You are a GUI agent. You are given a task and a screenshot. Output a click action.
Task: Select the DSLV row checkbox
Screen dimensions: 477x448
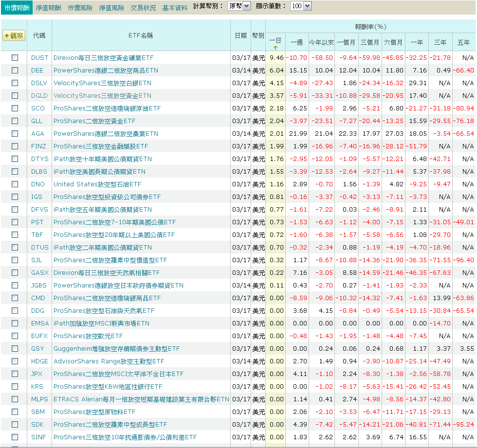15,83
